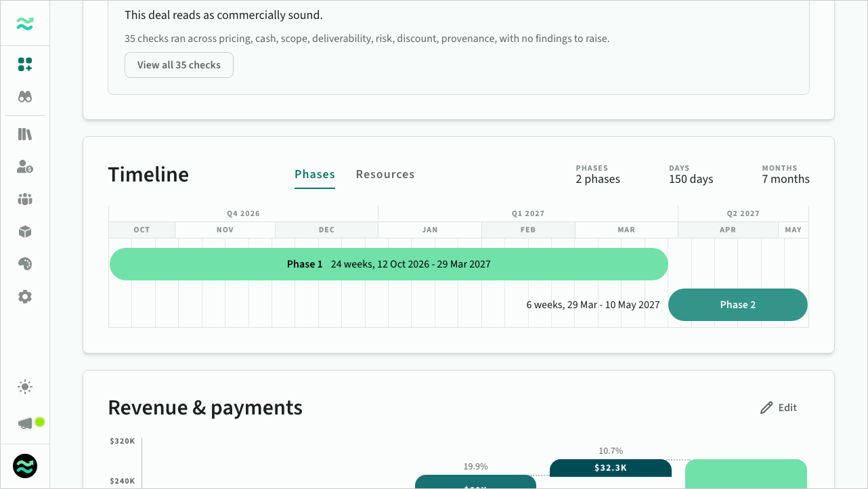Click the round wave avatar at sidebar bottom
868x489 pixels.
tap(25, 466)
